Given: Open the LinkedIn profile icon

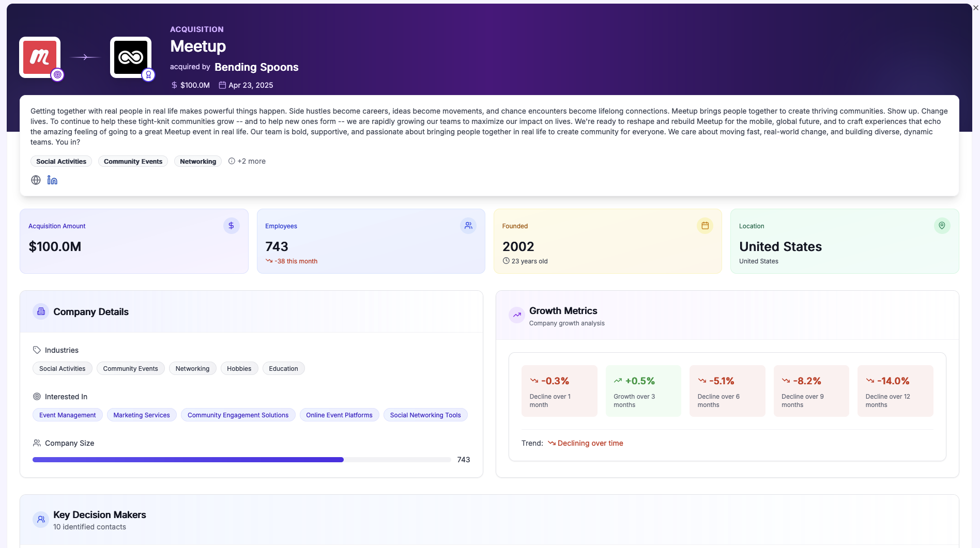Looking at the screenshot, I should click(52, 180).
